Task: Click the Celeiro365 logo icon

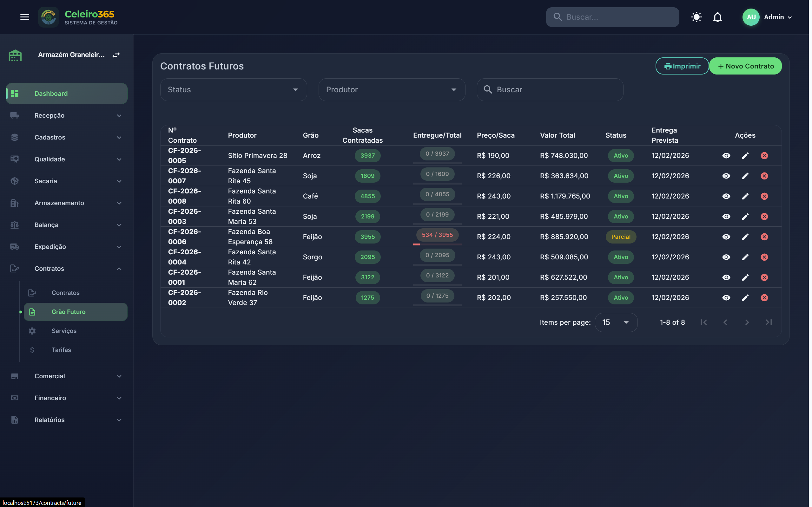Action: coord(49,17)
